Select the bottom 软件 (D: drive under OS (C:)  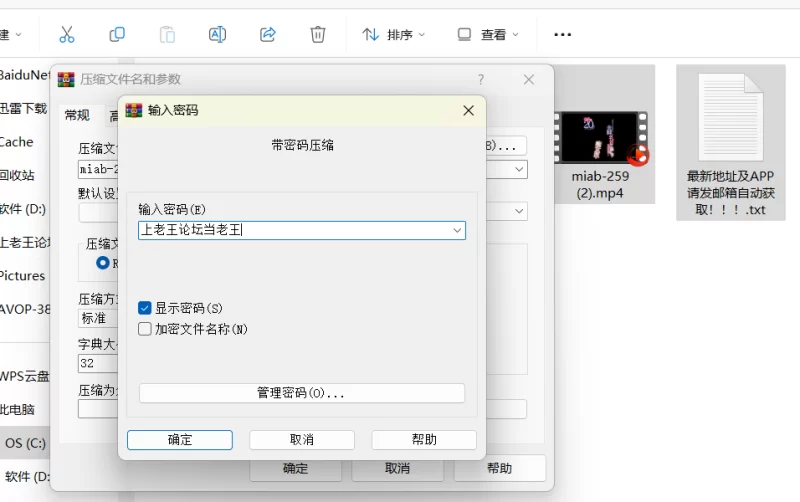25,476
